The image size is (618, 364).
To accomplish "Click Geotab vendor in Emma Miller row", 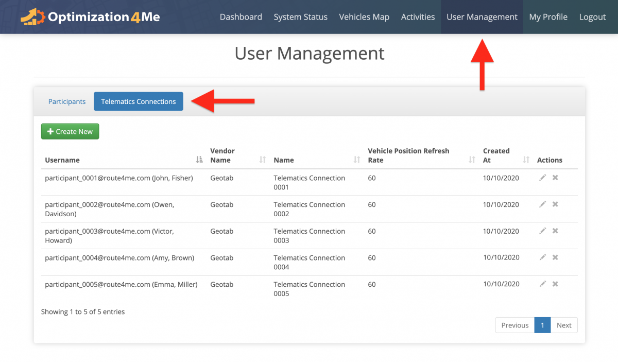I will pyautogui.click(x=222, y=284).
